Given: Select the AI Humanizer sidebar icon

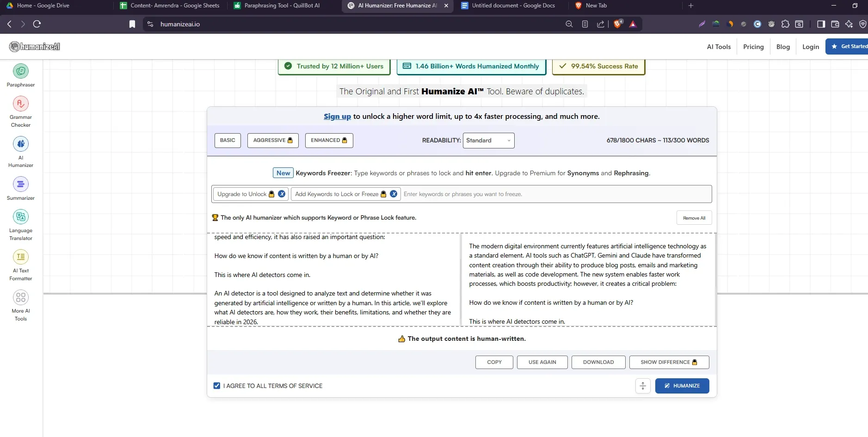Looking at the screenshot, I should pos(20,144).
